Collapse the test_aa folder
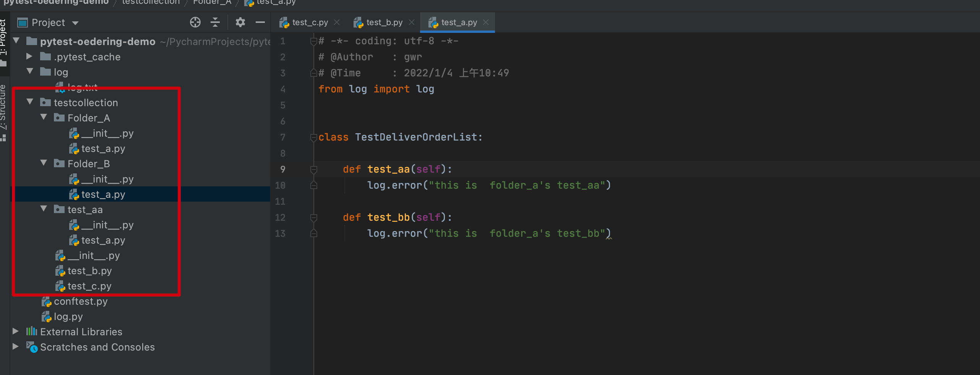This screenshot has height=375, width=980. (44, 209)
